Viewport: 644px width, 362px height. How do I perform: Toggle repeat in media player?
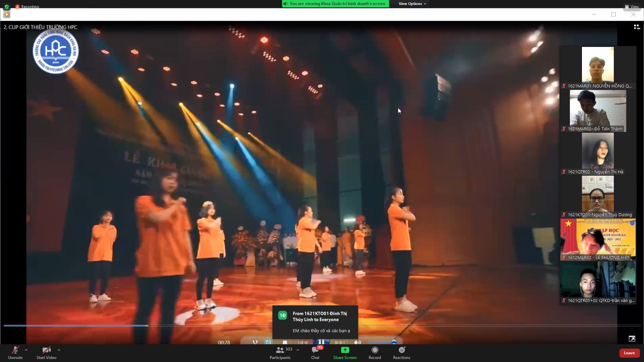point(268,342)
